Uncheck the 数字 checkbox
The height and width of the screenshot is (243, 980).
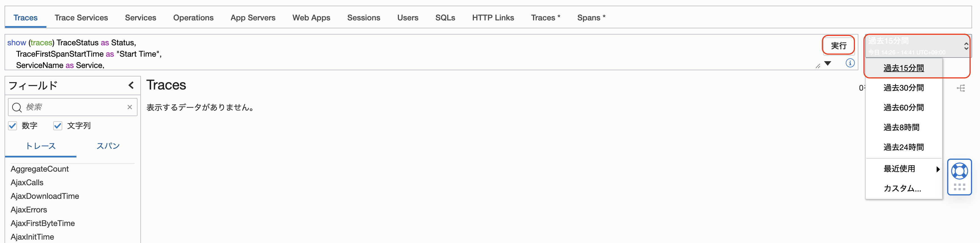point(13,126)
